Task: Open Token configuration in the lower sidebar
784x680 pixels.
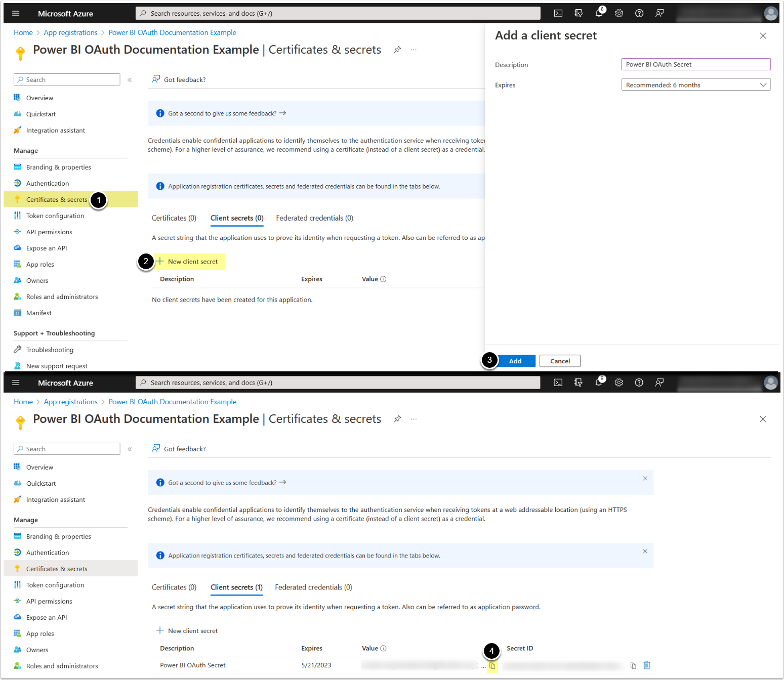Action: (x=55, y=585)
